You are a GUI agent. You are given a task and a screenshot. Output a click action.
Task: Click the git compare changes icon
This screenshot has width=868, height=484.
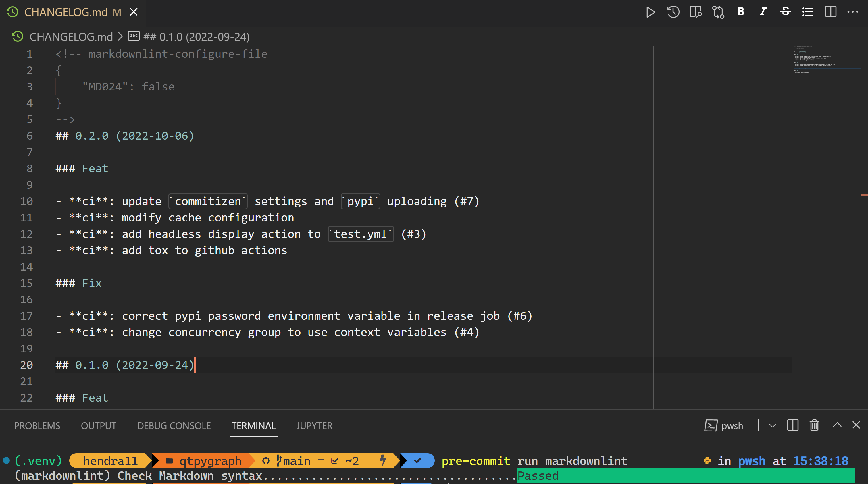pyautogui.click(x=718, y=12)
